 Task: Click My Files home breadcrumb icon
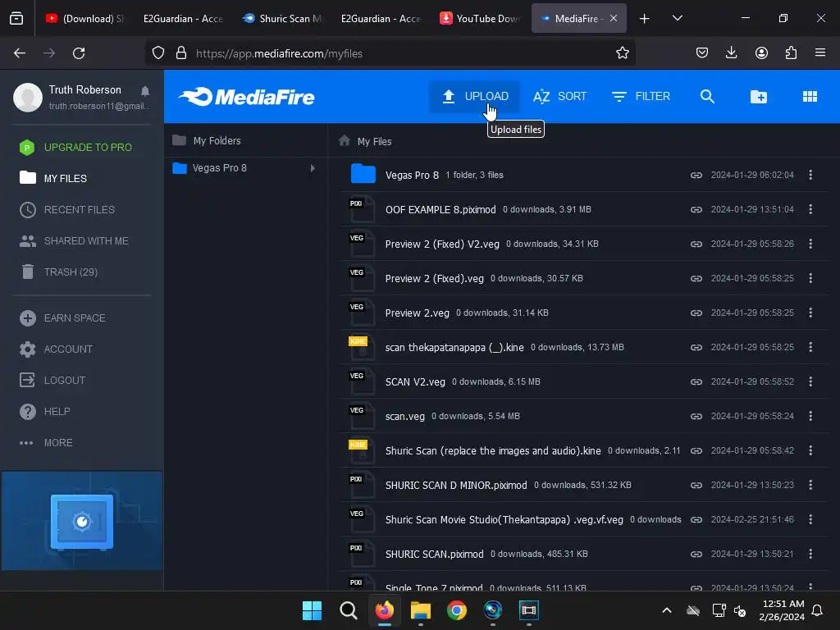pos(345,141)
